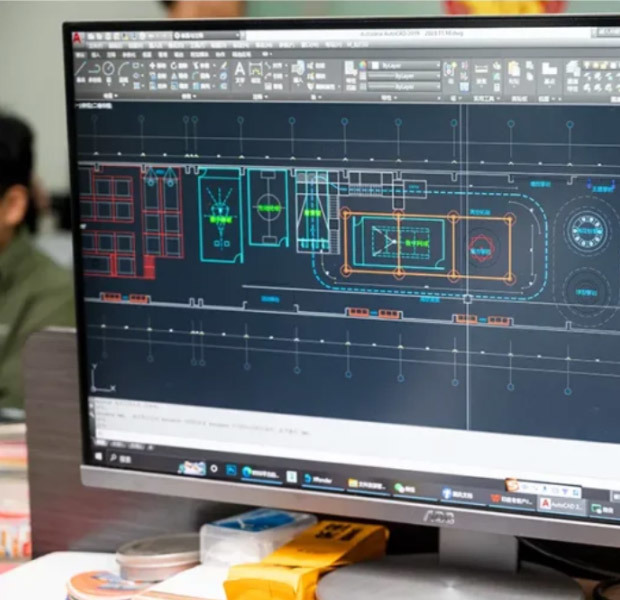Viewport: 620px width, 600px height.
Task: Select the large Text 'A' annotation tool
Action: [x=240, y=70]
